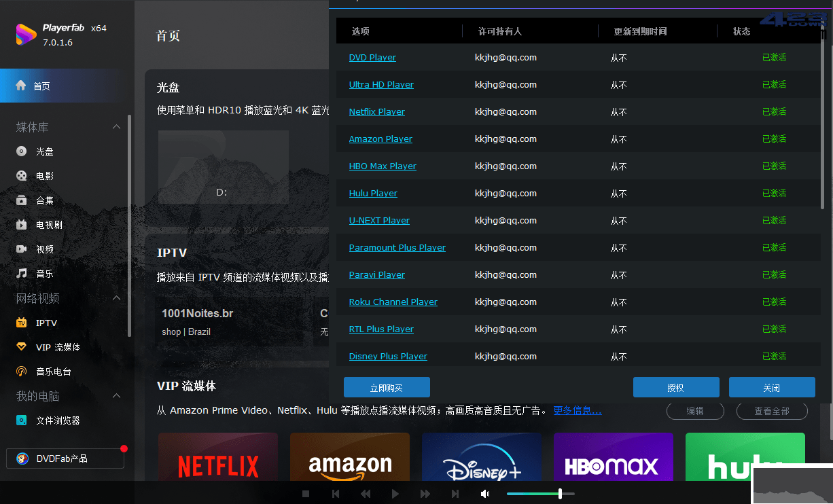833x504 pixels.
Task: Click the 编辑 button
Action: point(695,411)
